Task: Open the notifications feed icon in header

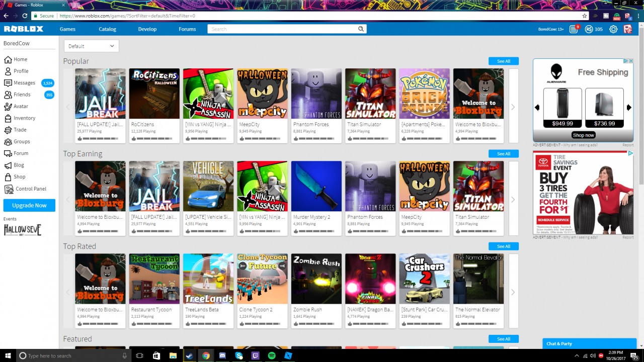Action: tap(574, 29)
